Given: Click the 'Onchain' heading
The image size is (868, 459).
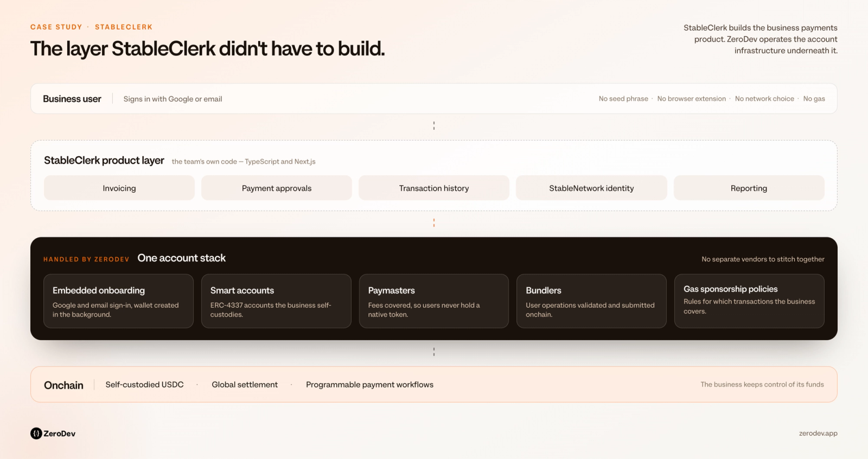Looking at the screenshot, I should [x=63, y=385].
